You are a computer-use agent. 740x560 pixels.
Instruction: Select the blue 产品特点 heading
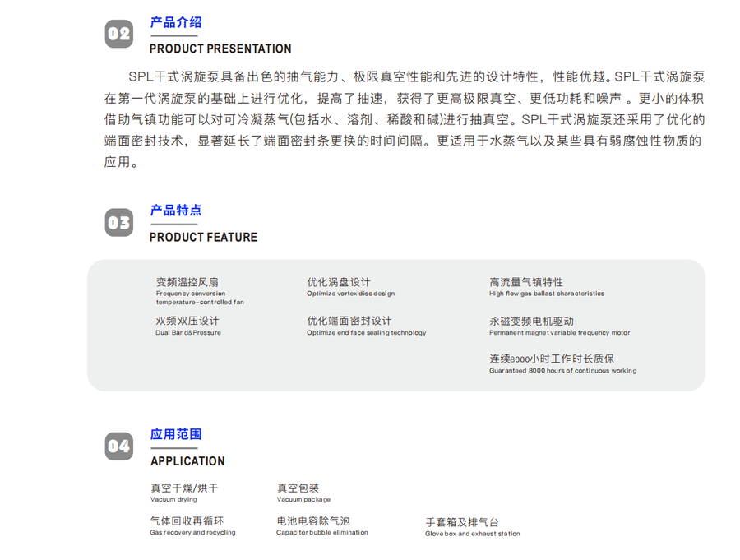[176, 211]
